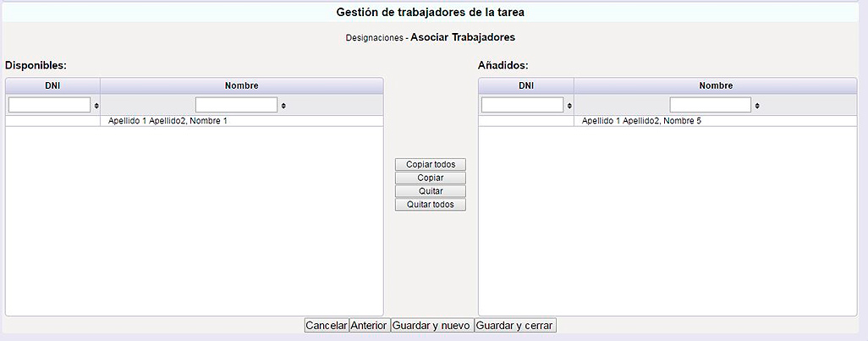
Task: Focus the Añadidos Nombre filter field
Action: [x=711, y=105]
